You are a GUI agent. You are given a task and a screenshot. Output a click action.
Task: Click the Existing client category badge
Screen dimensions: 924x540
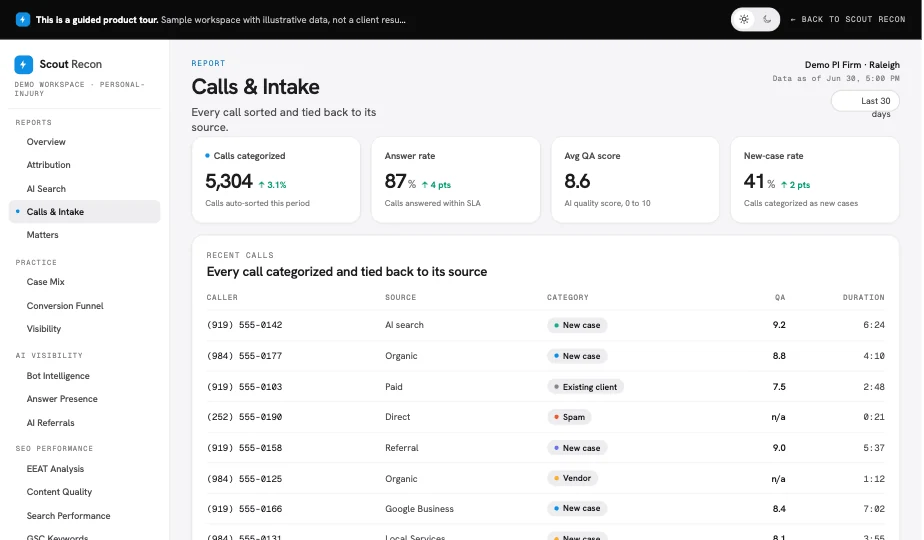[x=585, y=387]
